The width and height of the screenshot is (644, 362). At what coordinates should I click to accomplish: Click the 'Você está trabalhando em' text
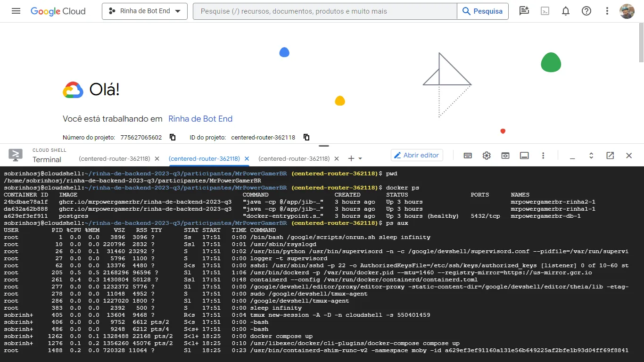point(113,119)
